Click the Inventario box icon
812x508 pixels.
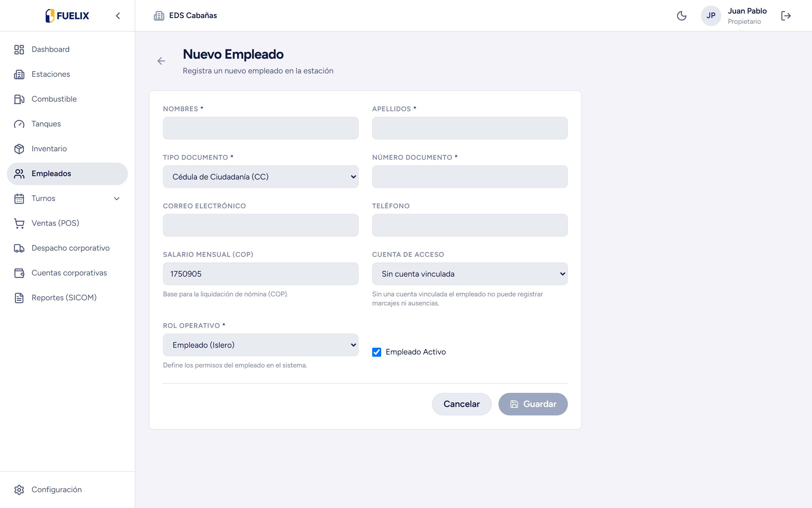coord(19,149)
